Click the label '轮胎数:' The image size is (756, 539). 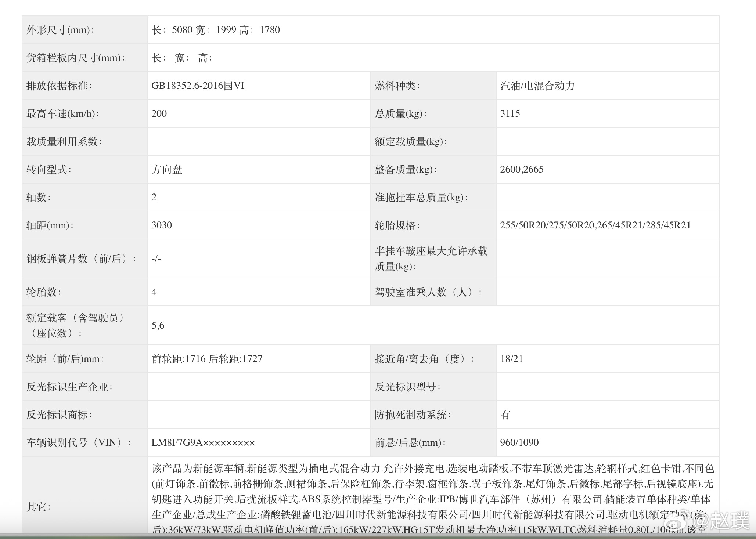[x=44, y=292]
